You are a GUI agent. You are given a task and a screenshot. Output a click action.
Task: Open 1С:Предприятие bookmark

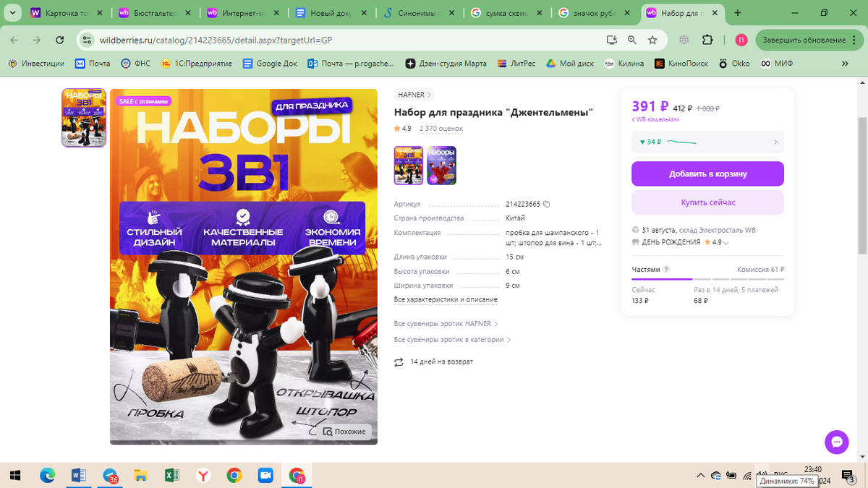[x=197, y=64]
